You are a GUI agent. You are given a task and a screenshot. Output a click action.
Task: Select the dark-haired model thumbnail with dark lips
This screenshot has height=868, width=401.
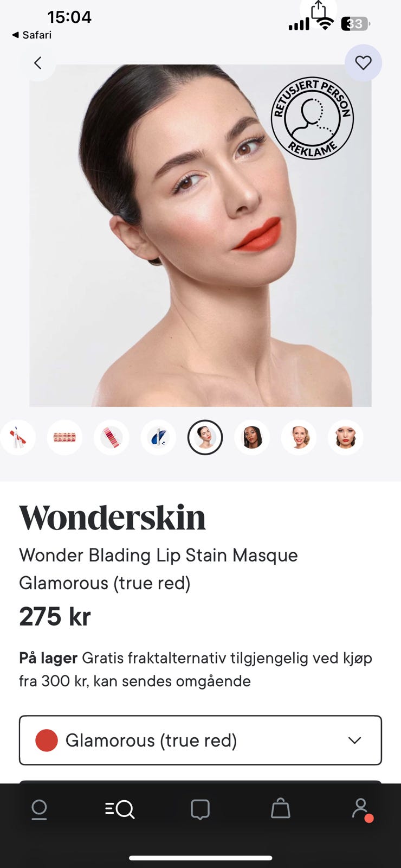[x=252, y=437]
